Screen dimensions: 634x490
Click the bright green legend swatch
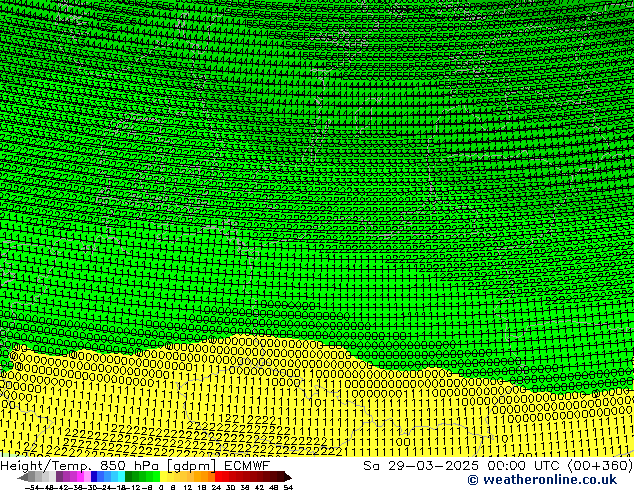click(156, 477)
